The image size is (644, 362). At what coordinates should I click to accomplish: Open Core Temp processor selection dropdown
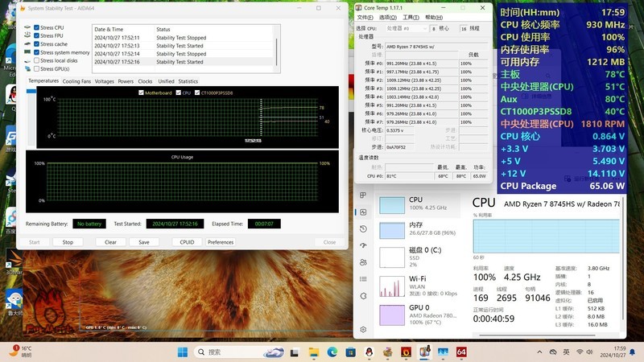407,28
